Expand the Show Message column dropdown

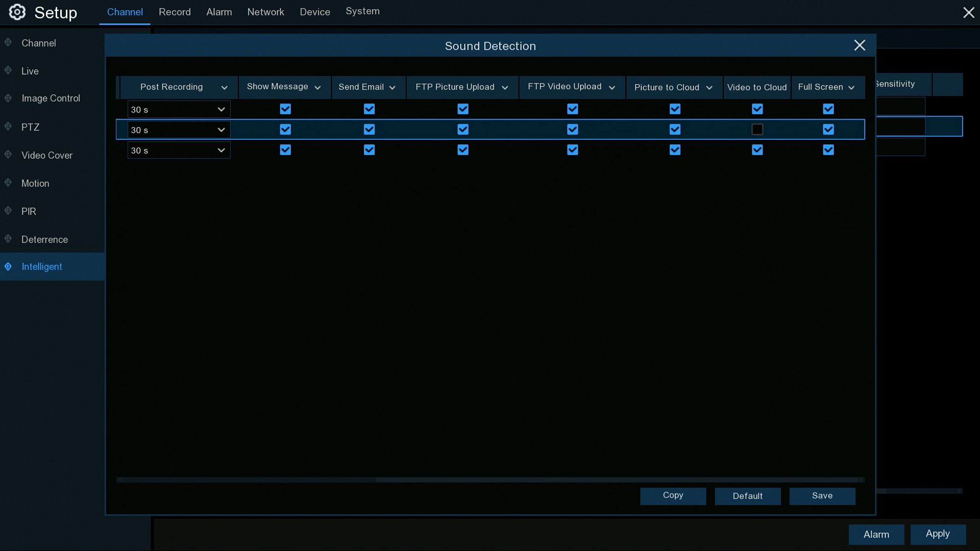(317, 88)
